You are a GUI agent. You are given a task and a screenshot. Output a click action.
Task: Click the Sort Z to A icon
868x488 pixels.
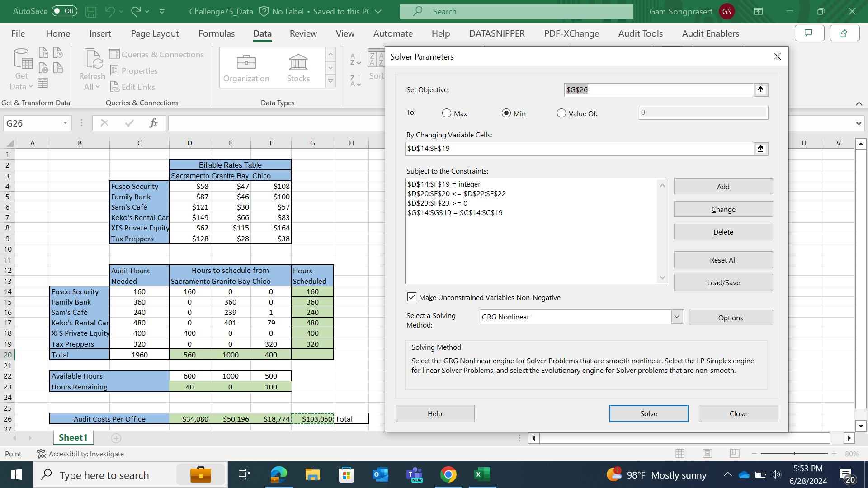(x=356, y=81)
